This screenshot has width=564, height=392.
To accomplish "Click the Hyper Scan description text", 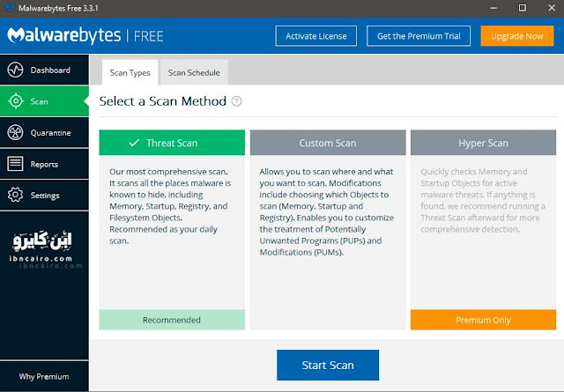I will pyautogui.click(x=483, y=200).
